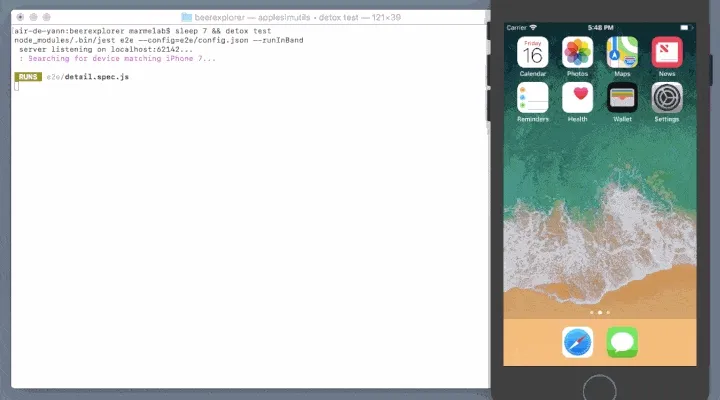720x400 pixels.
Task: Maximize the terminal window
Action: click(x=46, y=17)
